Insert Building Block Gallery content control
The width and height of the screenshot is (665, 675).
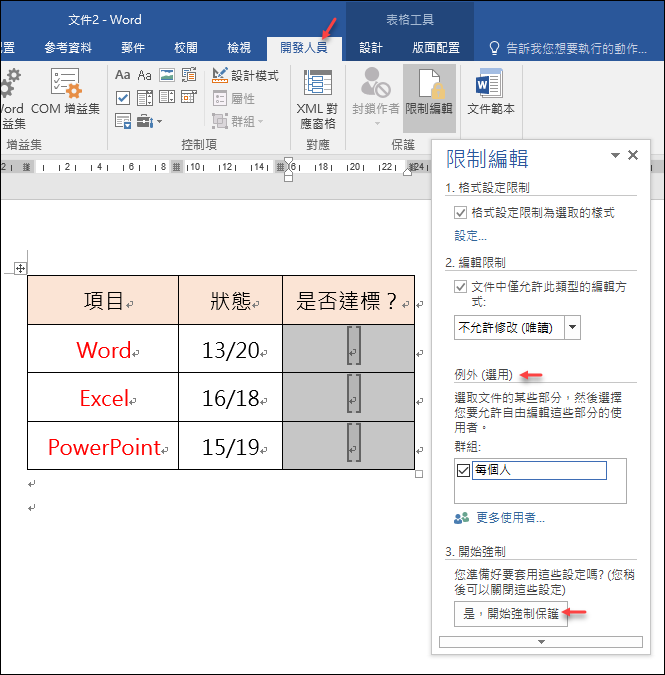pos(189,75)
